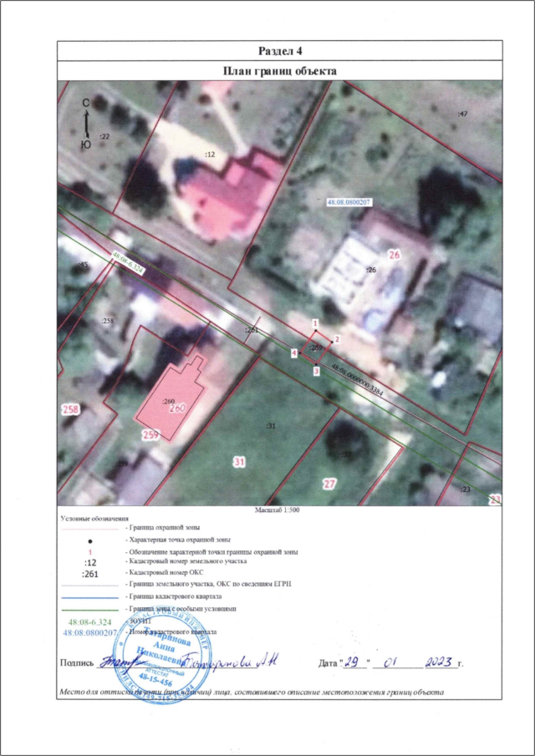The height and width of the screenshot is (756, 535).
Task: Click the green special zone legend line
Action: pos(89,610)
